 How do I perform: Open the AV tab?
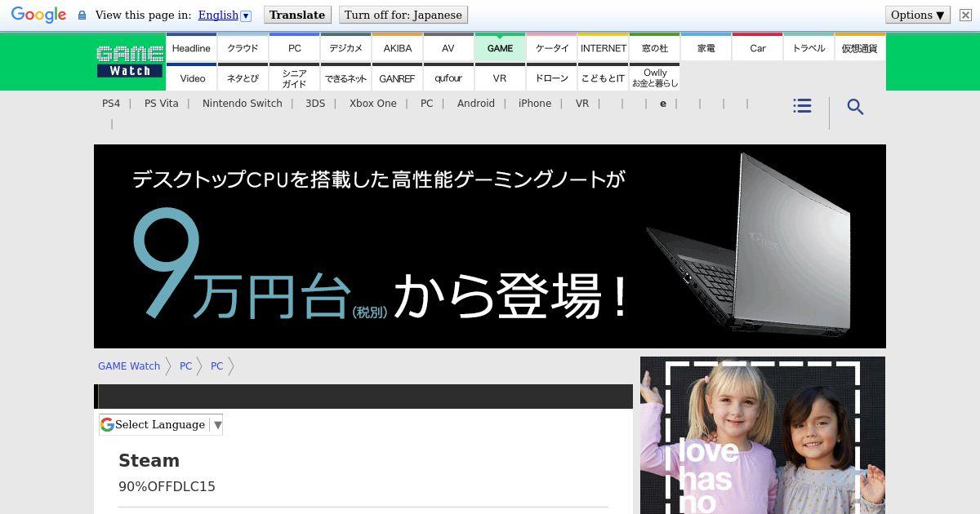tap(448, 48)
